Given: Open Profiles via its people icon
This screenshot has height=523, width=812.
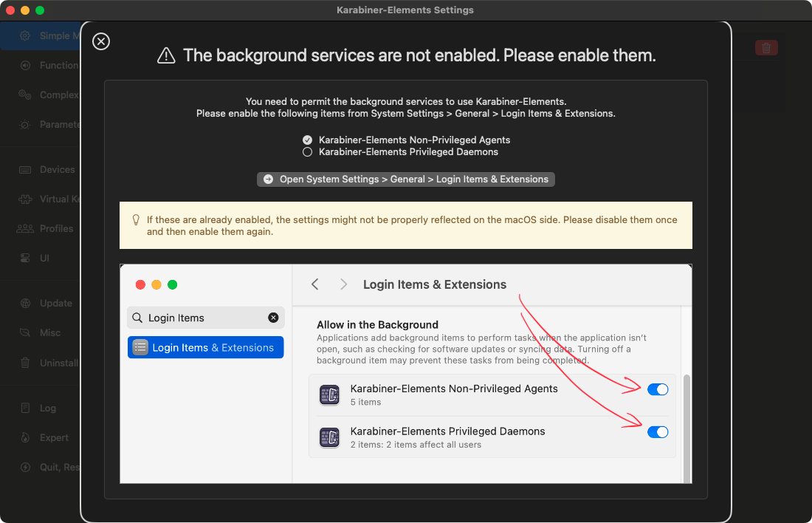Looking at the screenshot, I should pyautogui.click(x=25, y=228).
